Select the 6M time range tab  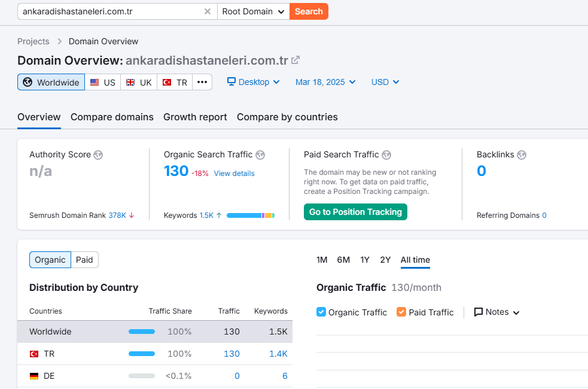343,260
